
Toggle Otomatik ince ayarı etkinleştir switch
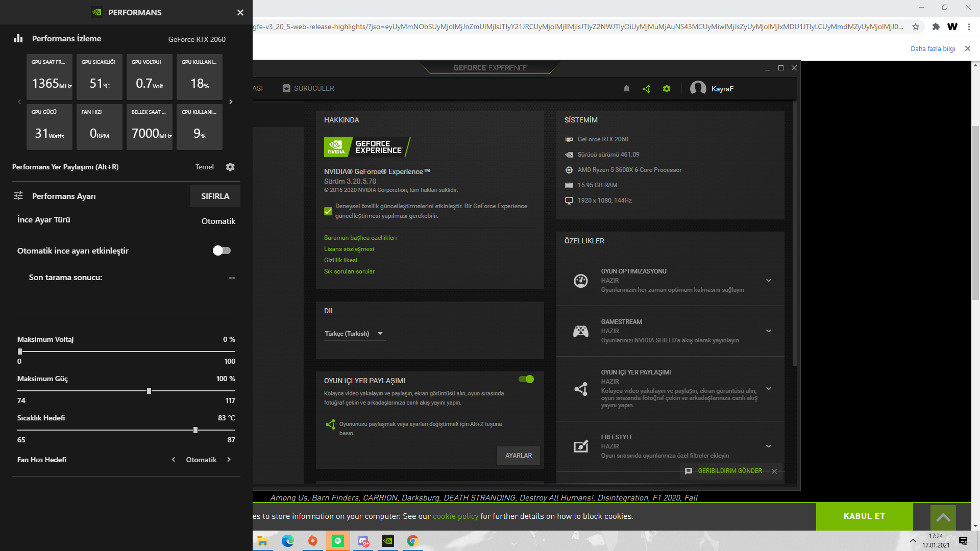[222, 251]
